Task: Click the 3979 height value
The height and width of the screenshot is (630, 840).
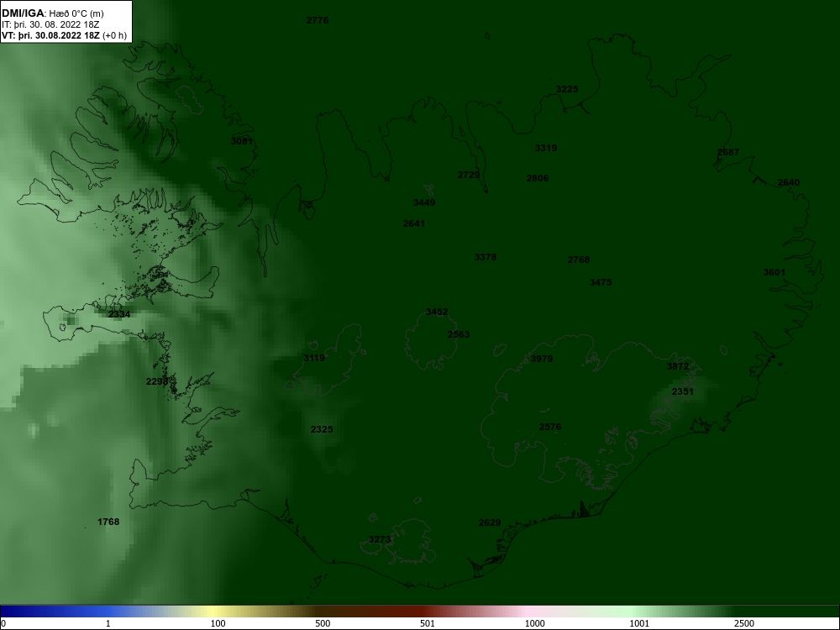Action: click(542, 359)
